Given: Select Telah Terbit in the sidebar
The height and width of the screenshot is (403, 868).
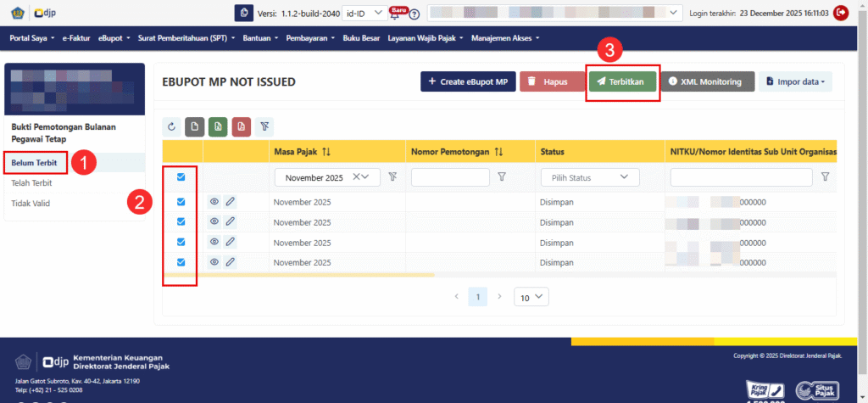Looking at the screenshot, I should pyautogui.click(x=31, y=182).
